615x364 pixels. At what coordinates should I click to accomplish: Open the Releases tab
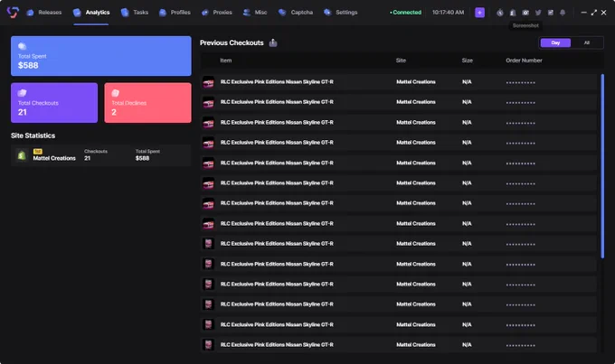coord(44,13)
